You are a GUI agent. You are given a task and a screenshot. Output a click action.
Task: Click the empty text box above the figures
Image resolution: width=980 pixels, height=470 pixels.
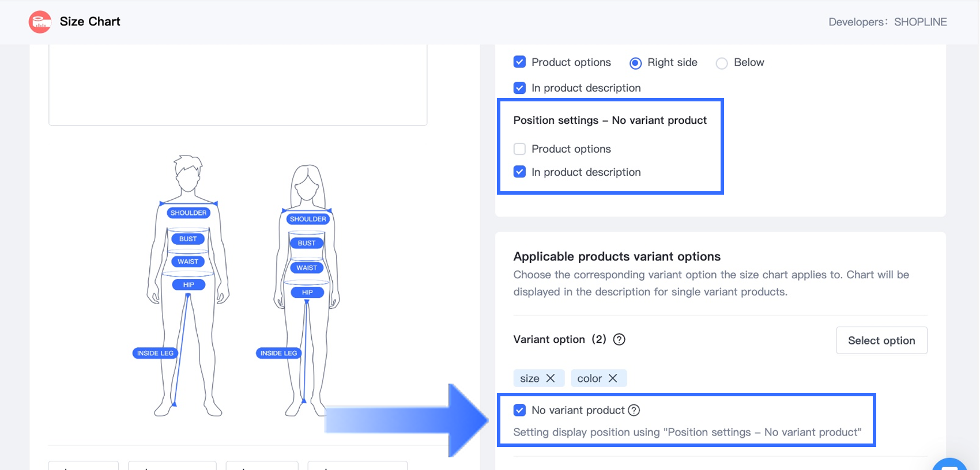238,84
